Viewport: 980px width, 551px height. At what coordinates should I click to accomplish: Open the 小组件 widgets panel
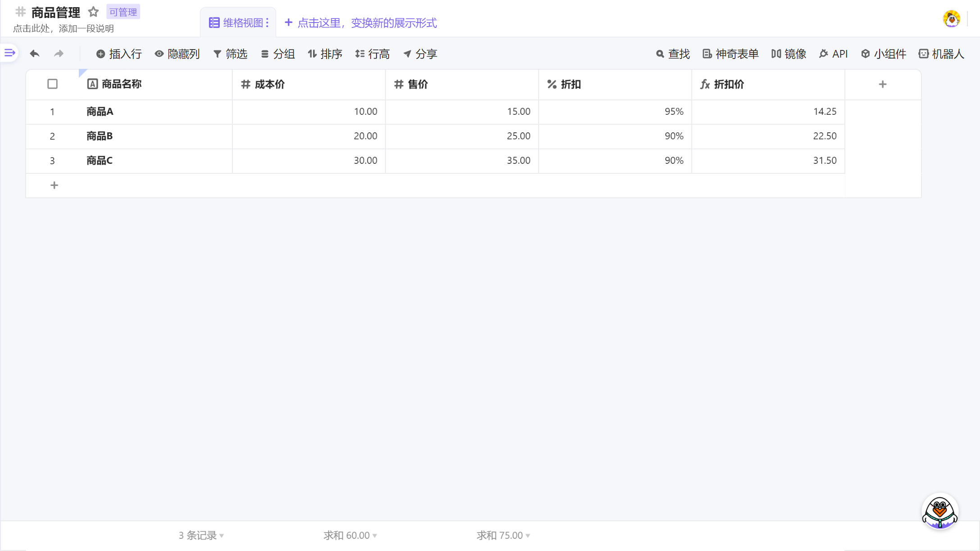883,54
